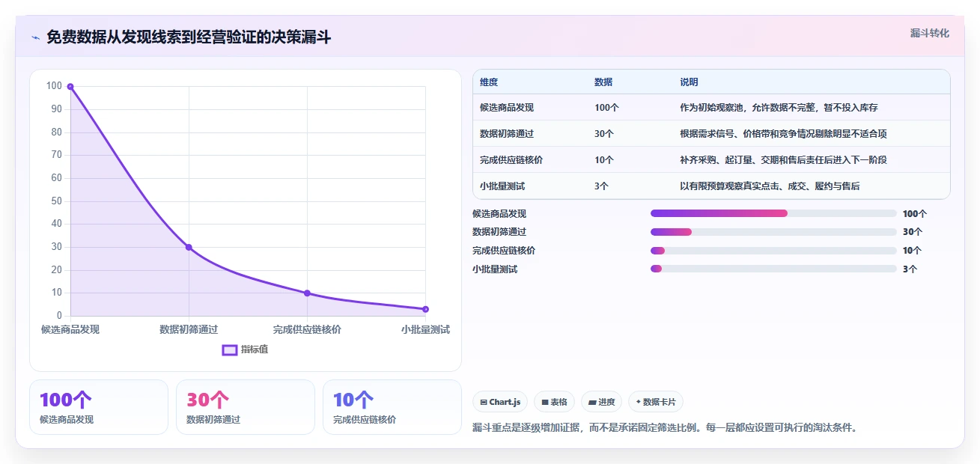Click the 数据初筛通过 progress bar
Screen dimensions: 980x464
click(773, 232)
